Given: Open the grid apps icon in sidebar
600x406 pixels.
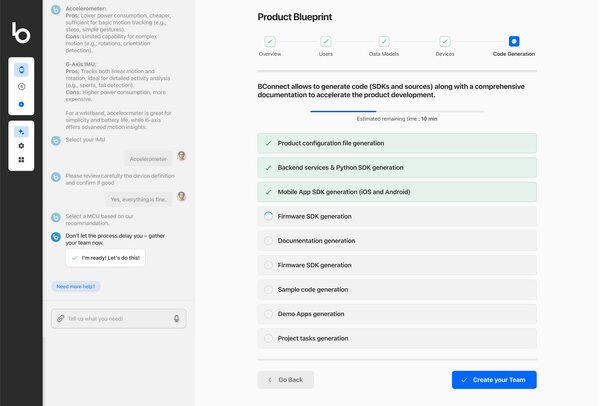Looking at the screenshot, I should click(21, 160).
